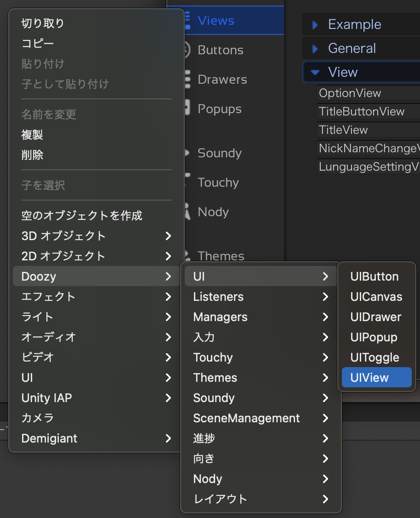Viewport: 420px width, 518px height.
Task: Select 切り取り in the context menu
Action: coord(96,23)
